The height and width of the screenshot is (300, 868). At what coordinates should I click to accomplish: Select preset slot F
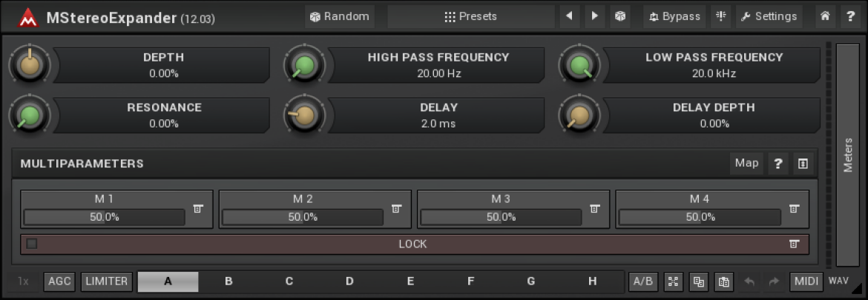pos(470,281)
